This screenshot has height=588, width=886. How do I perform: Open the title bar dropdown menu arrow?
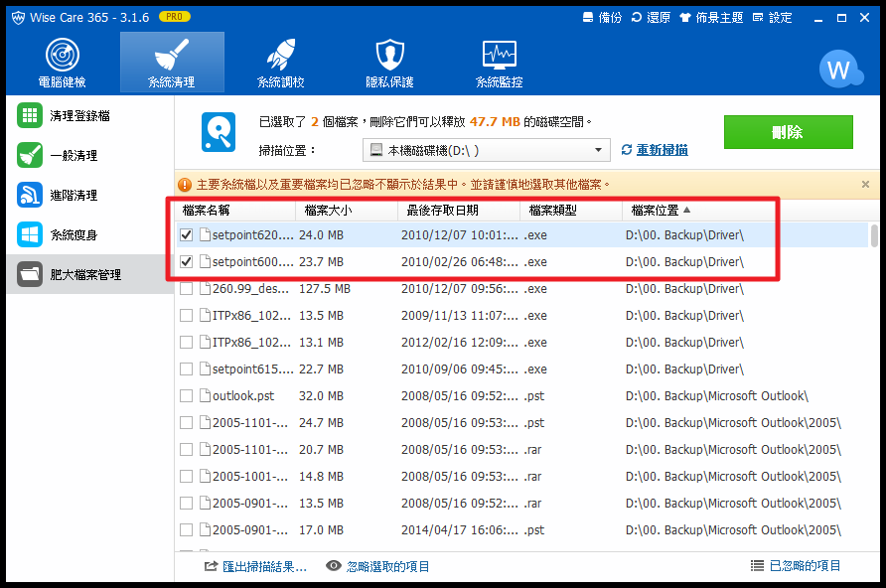[815, 18]
